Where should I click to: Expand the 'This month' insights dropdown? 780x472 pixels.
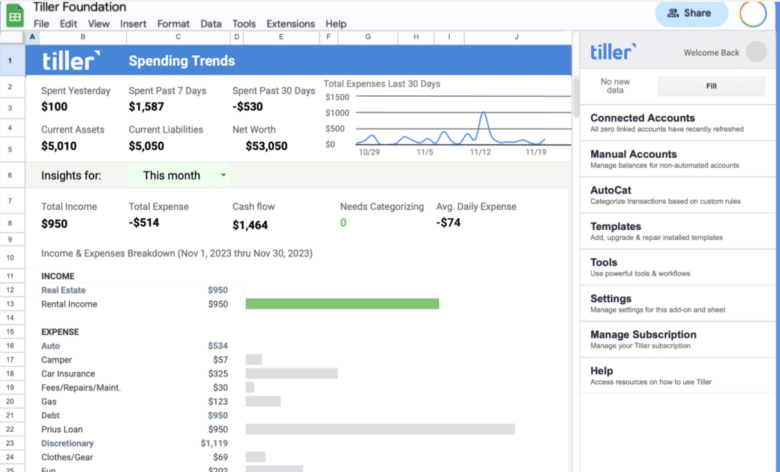coord(223,175)
